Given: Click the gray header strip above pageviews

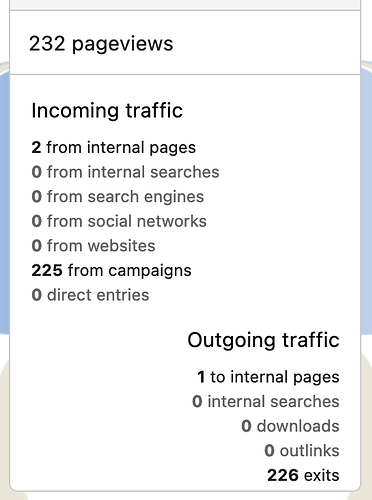Looking at the screenshot, I should coord(185,4).
